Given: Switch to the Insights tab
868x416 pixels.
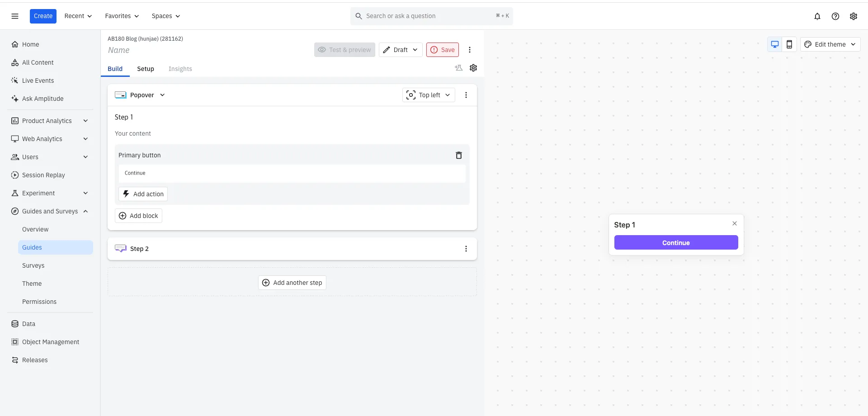Looking at the screenshot, I should pos(180,69).
